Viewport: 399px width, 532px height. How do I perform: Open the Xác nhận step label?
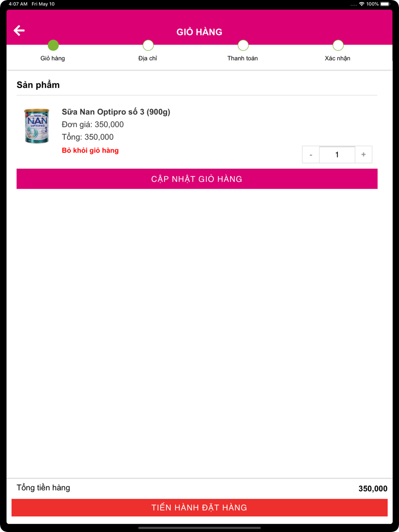pyautogui.click(x=338, y=58)
